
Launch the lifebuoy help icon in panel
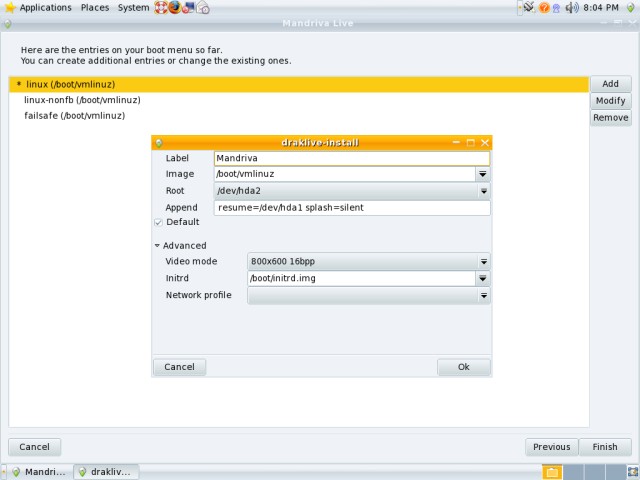click(x=160, y=7)
